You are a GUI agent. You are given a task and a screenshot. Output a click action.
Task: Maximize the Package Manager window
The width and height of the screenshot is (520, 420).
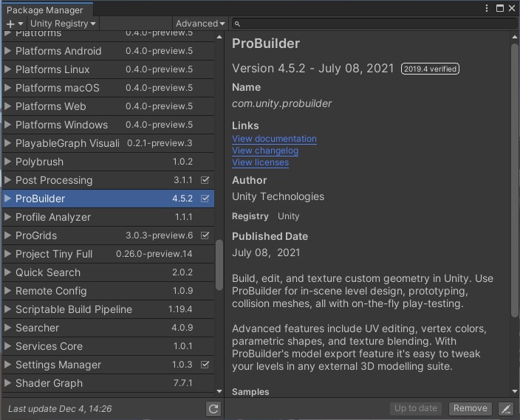tap(500, 8)
